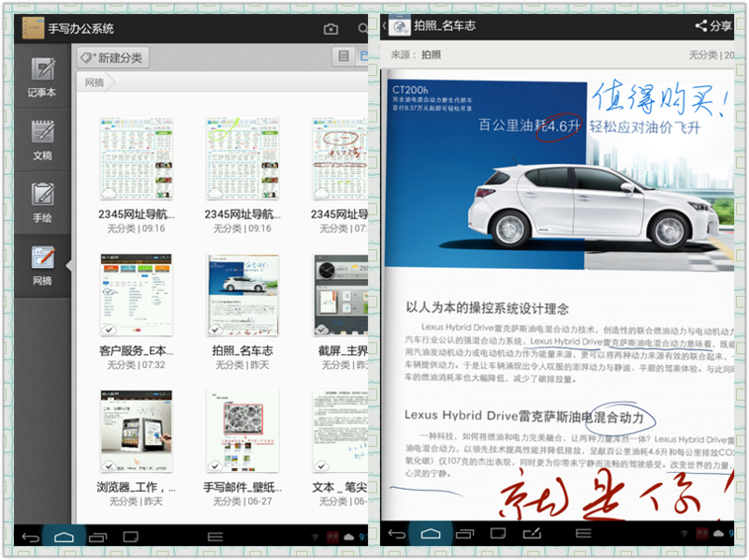Switch to the 文稿 section in sidebar
Viewport: 749px width, 560px height.
[x=42, y=140]
